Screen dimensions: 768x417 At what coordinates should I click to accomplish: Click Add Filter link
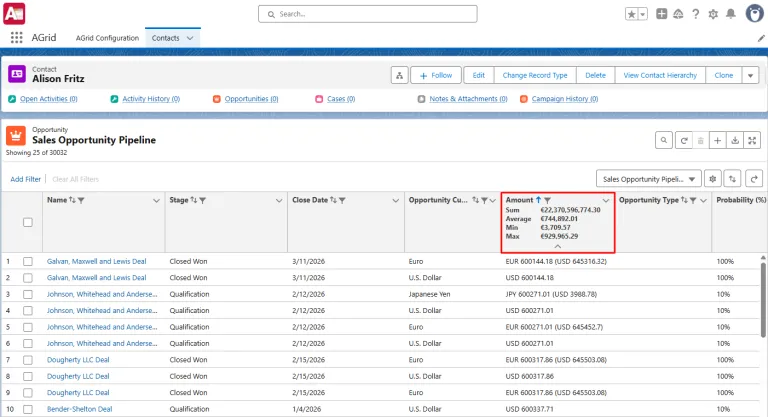coord(25,179)
